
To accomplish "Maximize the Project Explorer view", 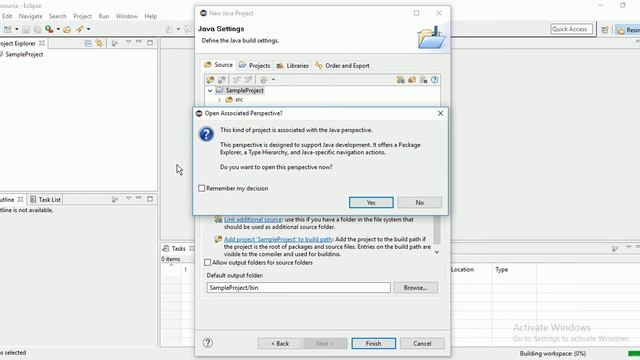I will 150,42.
